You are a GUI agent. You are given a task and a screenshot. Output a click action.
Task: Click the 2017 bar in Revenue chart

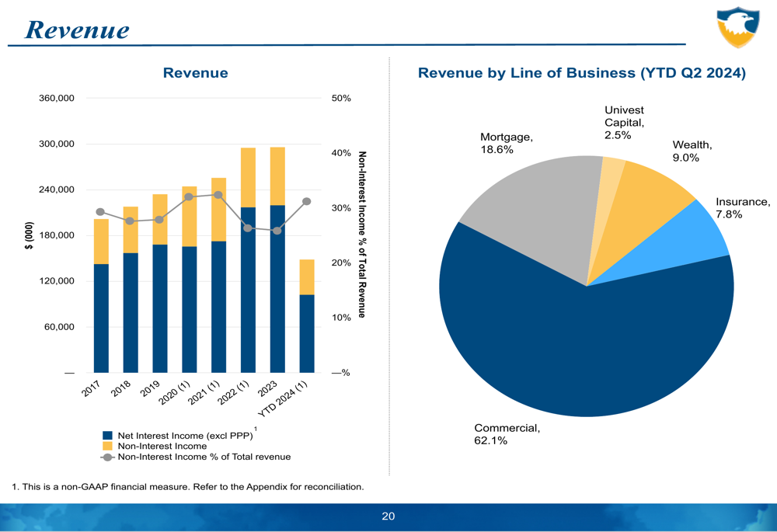click(101, 296)
